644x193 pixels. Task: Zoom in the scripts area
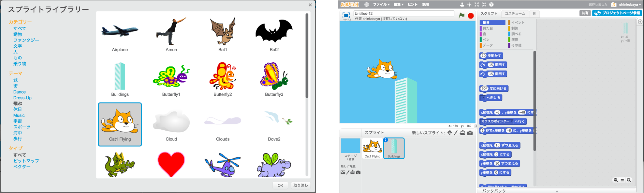[x=629, y=180]
